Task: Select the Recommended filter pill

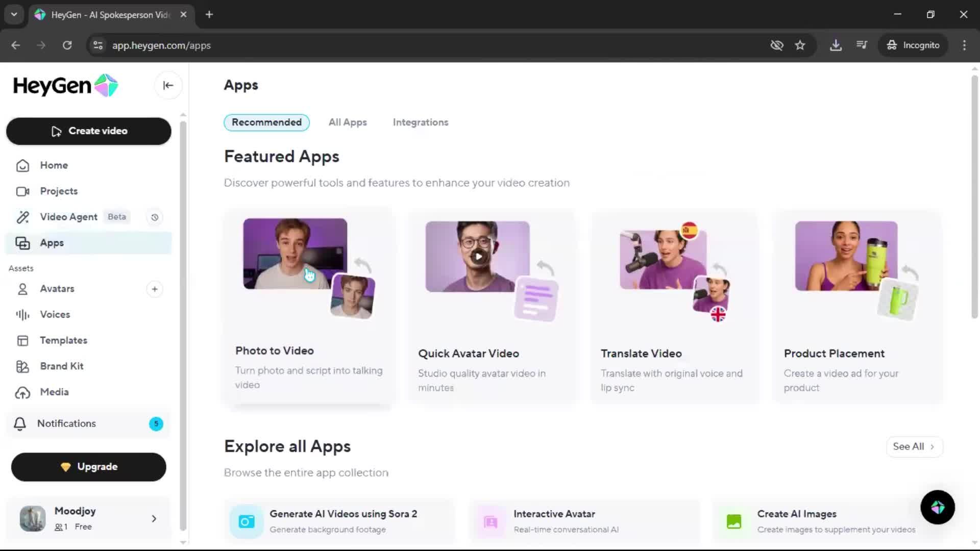Action: click(x=266, y=122)
